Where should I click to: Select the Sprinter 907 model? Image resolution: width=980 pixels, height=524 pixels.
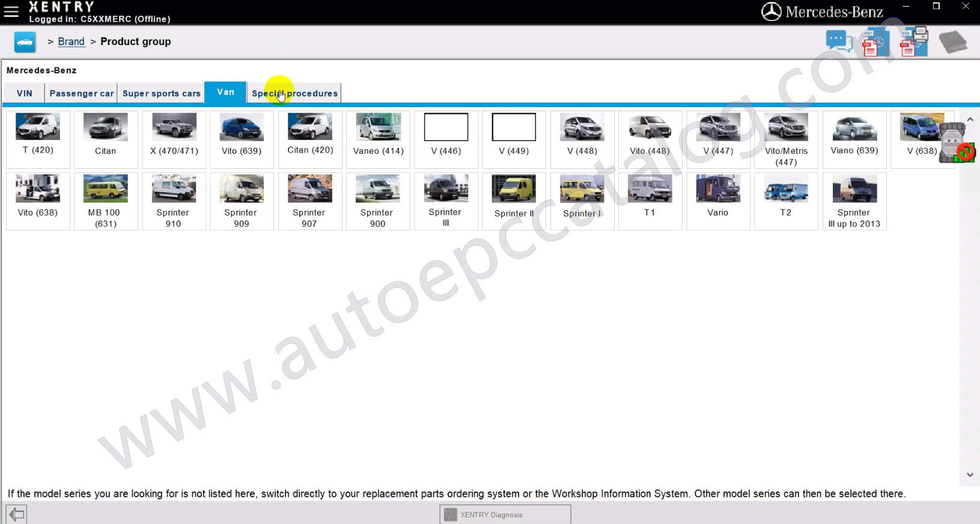[309, 201]
